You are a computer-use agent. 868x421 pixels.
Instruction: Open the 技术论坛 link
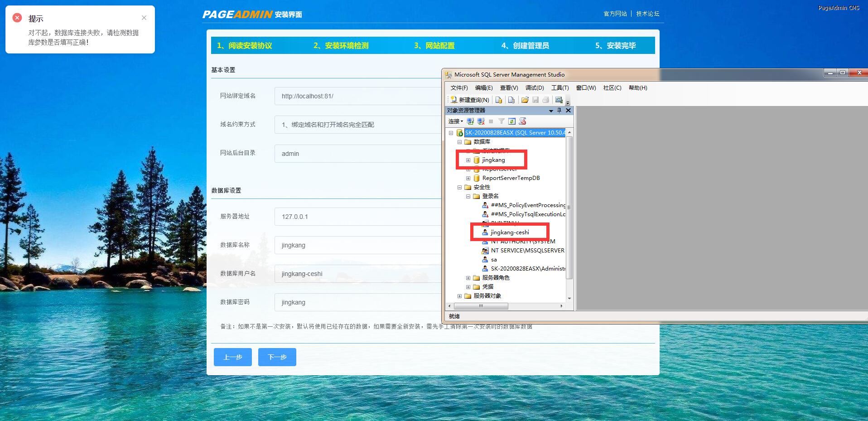[648, 14]
